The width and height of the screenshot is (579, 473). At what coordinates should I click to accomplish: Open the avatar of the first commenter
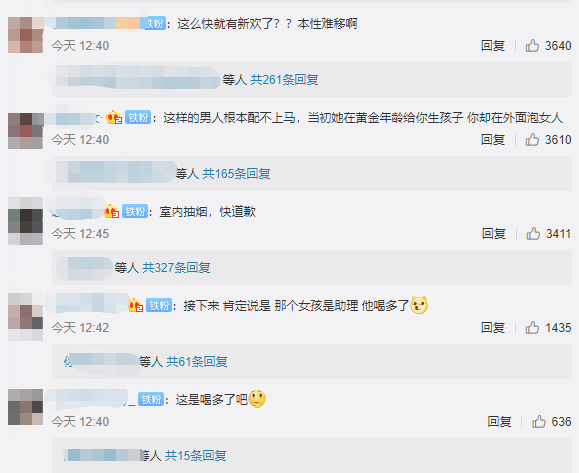pyautogui.click(x=25, y=35)
